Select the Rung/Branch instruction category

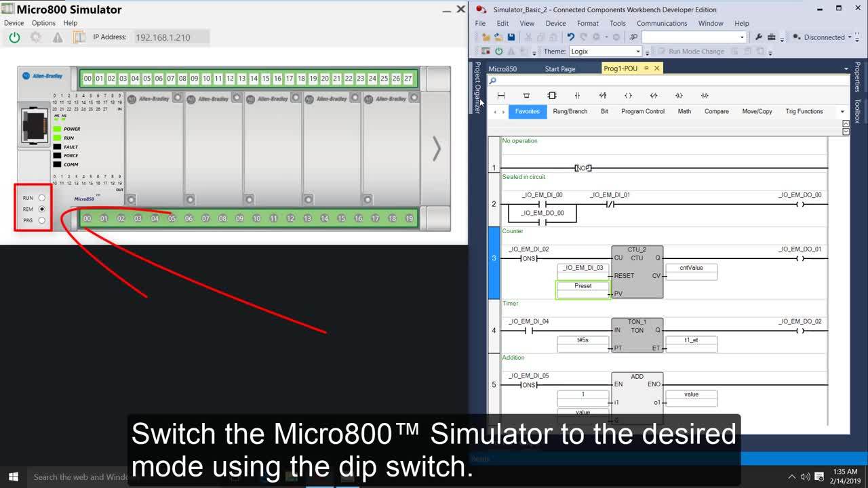(570, 112)
